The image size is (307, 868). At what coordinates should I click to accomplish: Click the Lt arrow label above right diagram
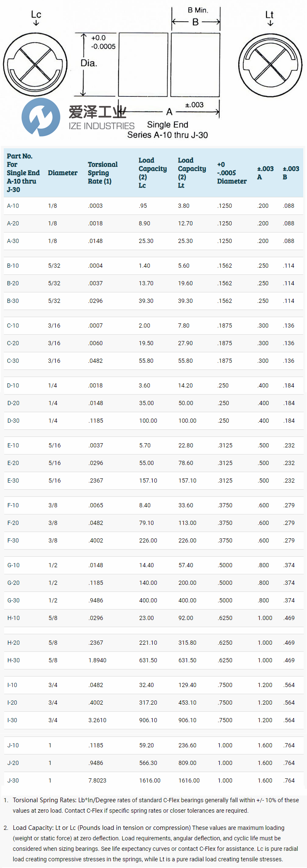click(x=269, y=17)
